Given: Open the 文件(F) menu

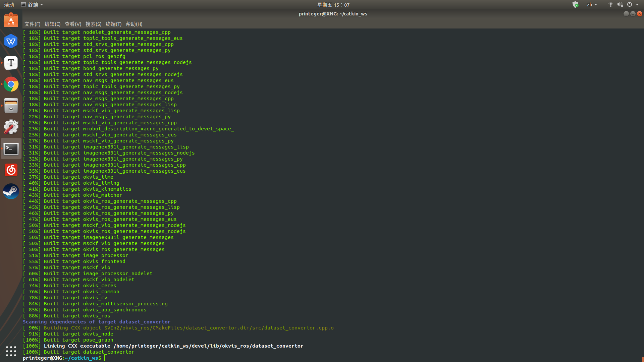Looking at the screenshot, I should (32, 24).
